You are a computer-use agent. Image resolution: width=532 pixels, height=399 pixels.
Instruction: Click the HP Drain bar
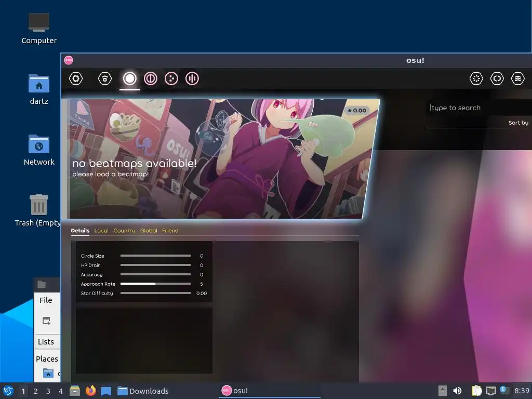[x=155, y=265]
